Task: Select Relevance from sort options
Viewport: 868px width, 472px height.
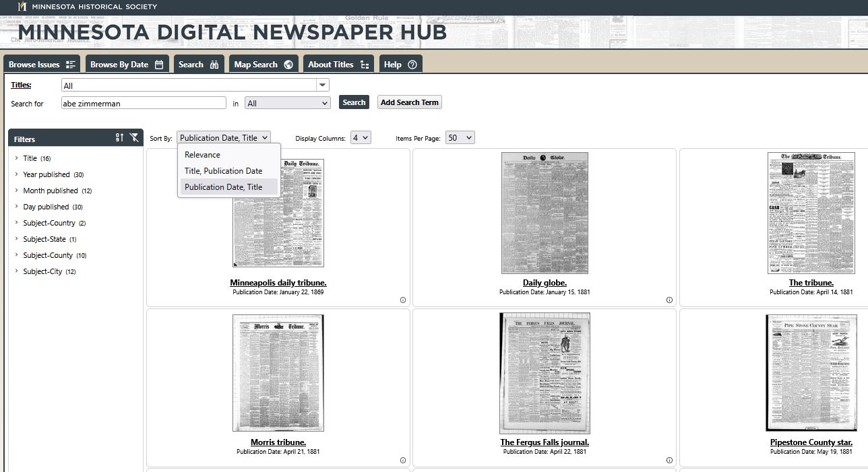Action: pos(202,155)
